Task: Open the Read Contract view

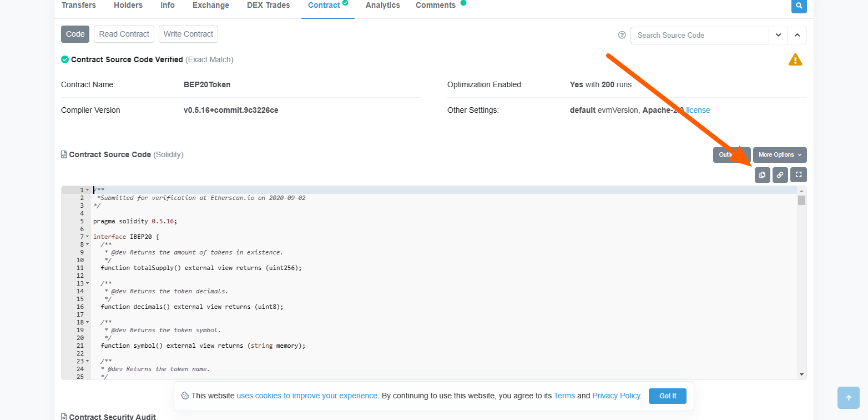Action: [124, 34]
